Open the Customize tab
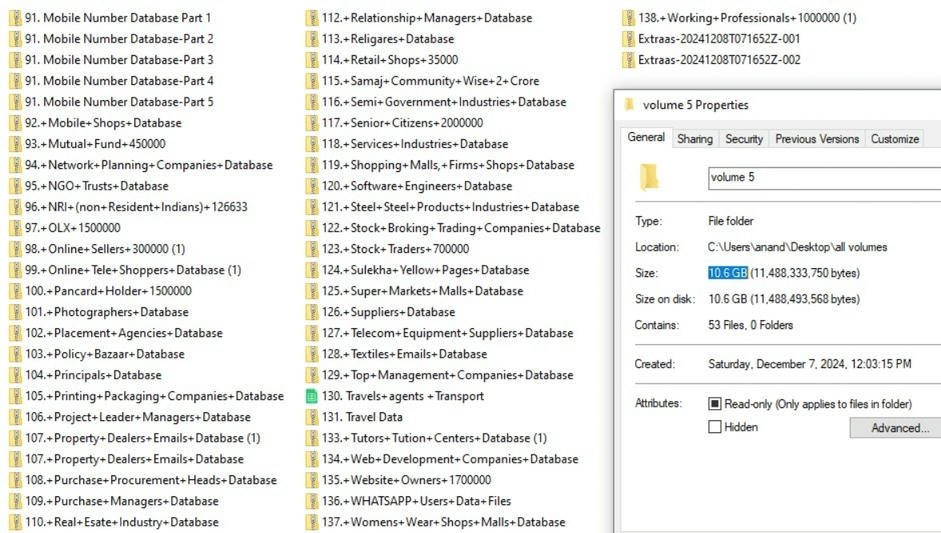 895,139
